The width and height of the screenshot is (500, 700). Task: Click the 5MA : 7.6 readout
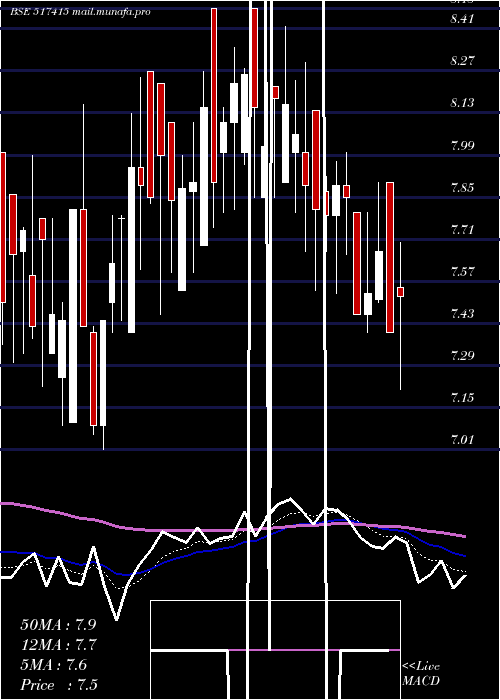tap(54, 665)
